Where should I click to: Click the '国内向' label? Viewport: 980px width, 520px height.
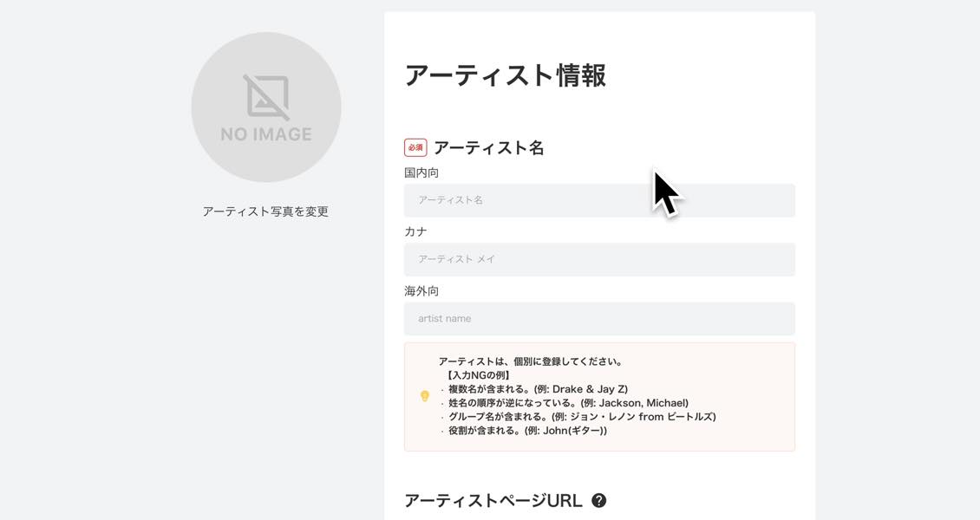click(421, 173)
